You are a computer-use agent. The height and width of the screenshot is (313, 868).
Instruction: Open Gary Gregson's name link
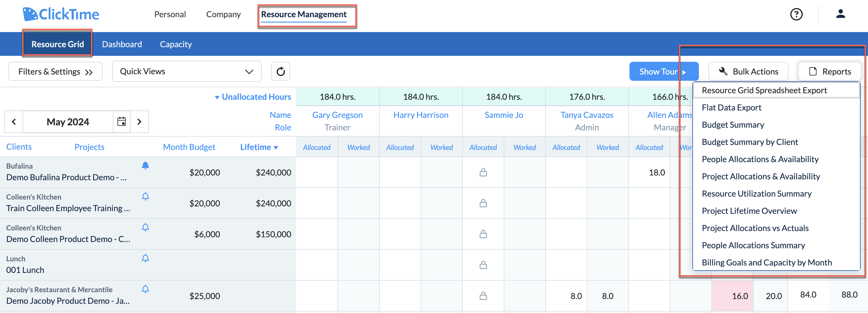click(337, 115)
